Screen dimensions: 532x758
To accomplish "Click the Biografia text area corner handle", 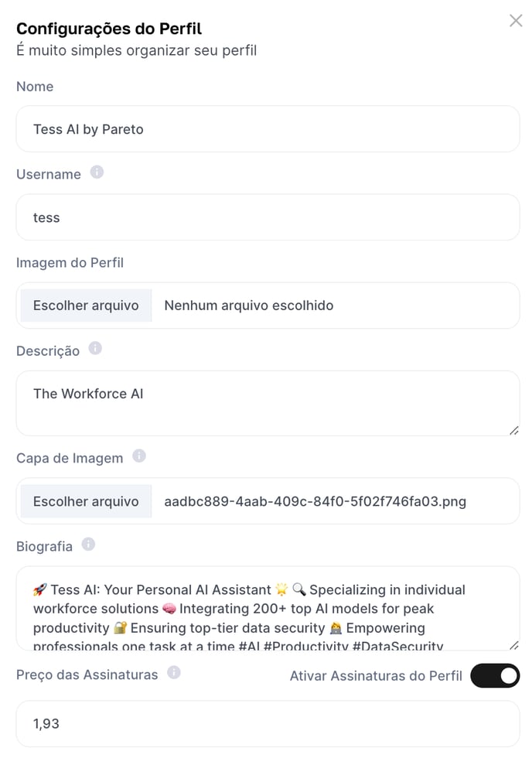I will pos(514,645).
